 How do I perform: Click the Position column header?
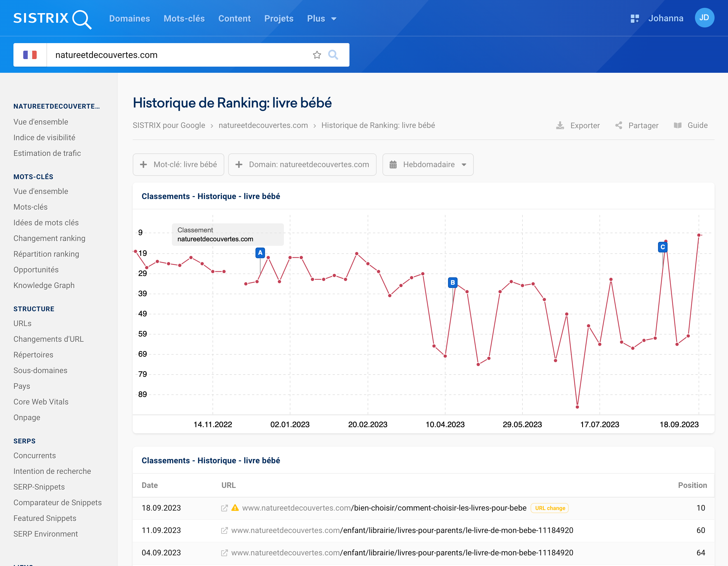(x=692, y=485)
